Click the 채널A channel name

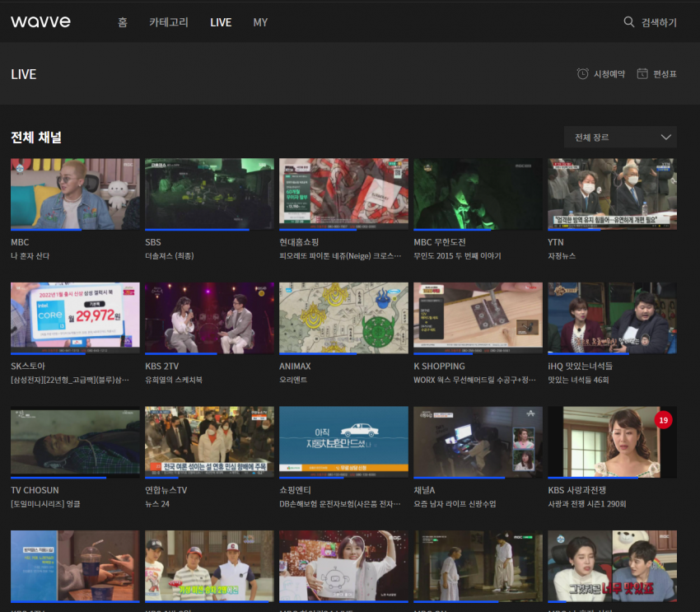click(x=424, y=490)
